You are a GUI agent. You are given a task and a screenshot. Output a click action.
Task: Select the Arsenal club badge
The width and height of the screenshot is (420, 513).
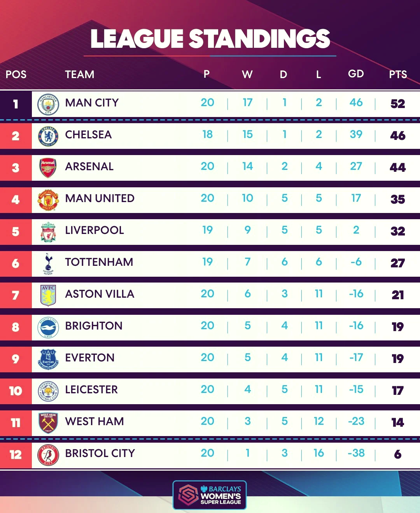click(x=48, y=168)
